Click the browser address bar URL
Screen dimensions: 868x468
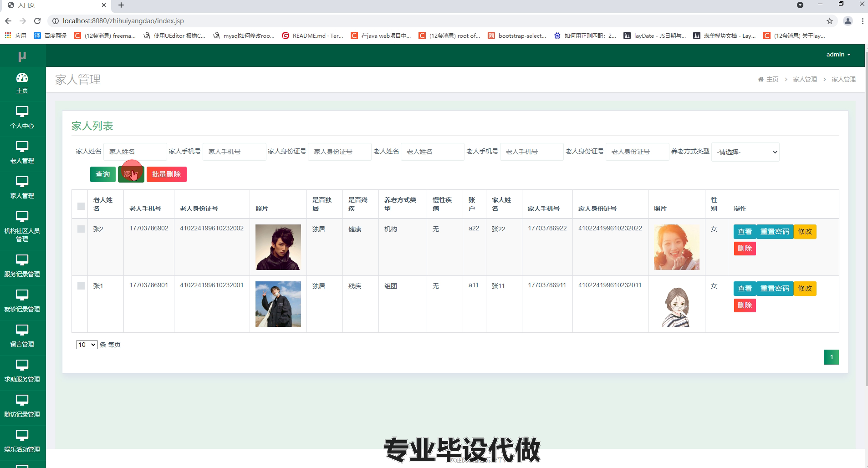123,21
